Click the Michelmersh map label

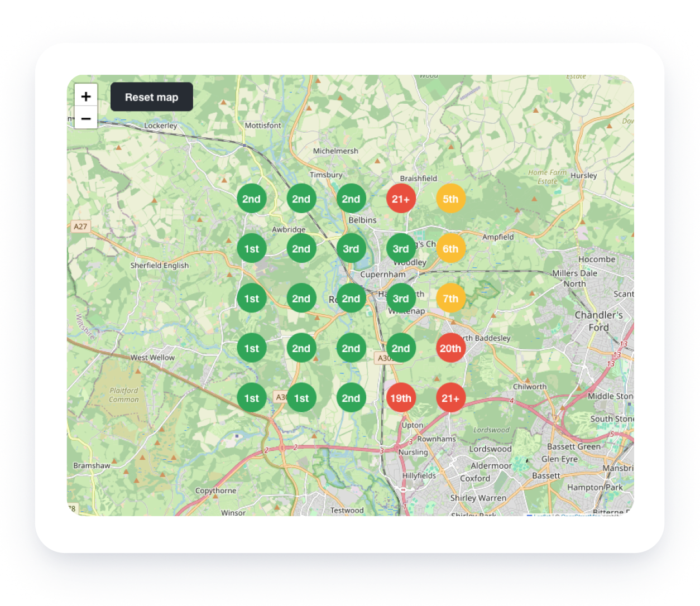(x=335, y=151)
